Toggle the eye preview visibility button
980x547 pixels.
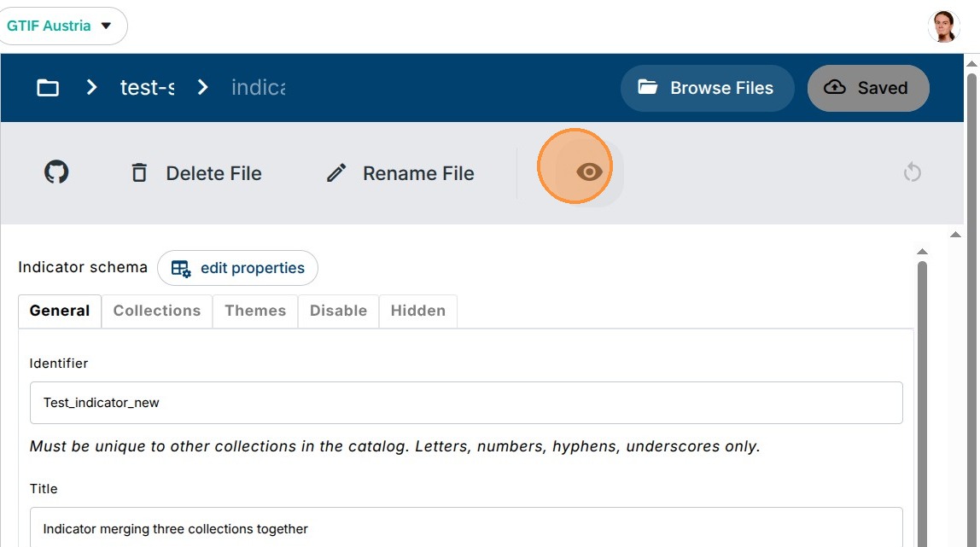(589, 172)
